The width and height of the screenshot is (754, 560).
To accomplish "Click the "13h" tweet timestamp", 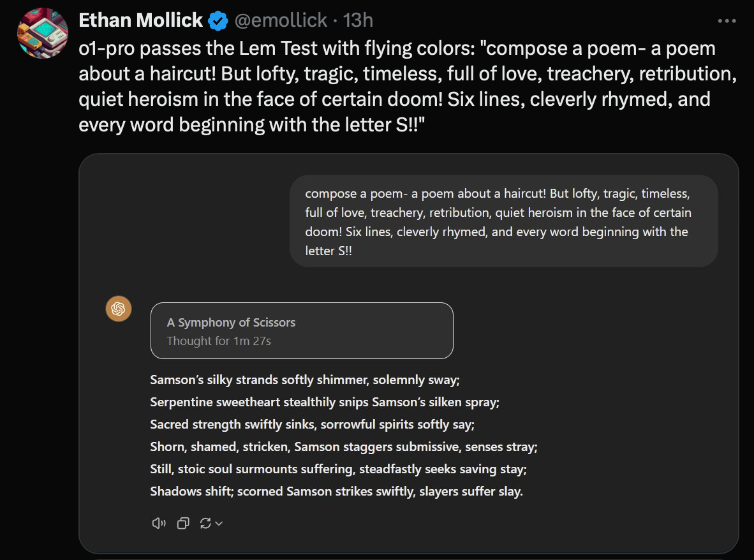I will 358,20.
